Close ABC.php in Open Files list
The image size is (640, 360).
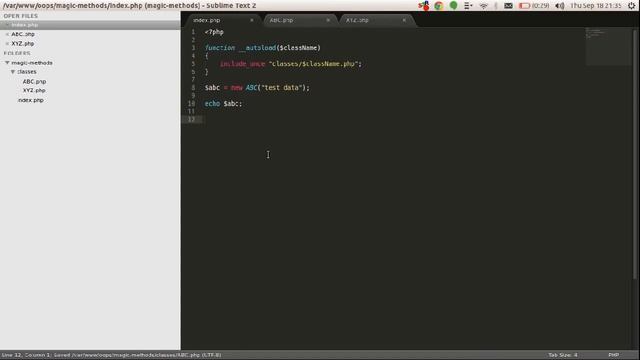click(7, 34)
